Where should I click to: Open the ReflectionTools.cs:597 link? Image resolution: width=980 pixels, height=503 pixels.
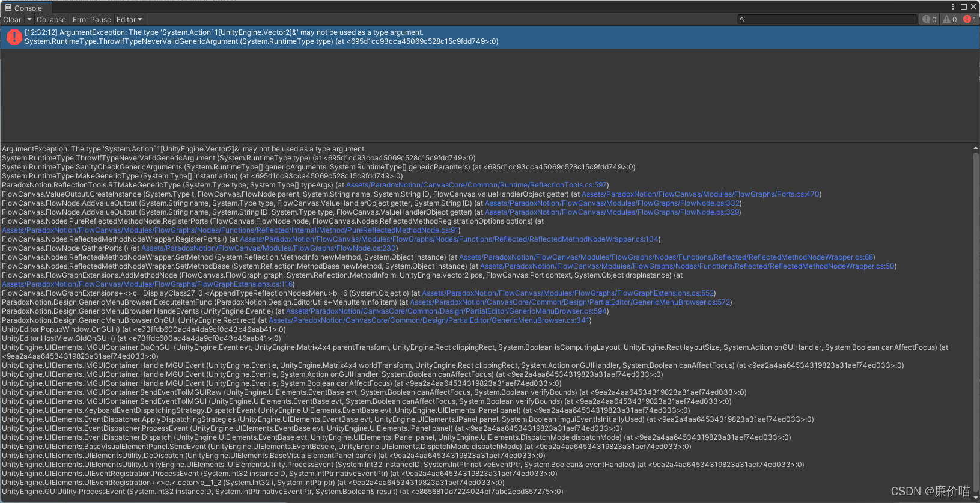coord(477,185)
